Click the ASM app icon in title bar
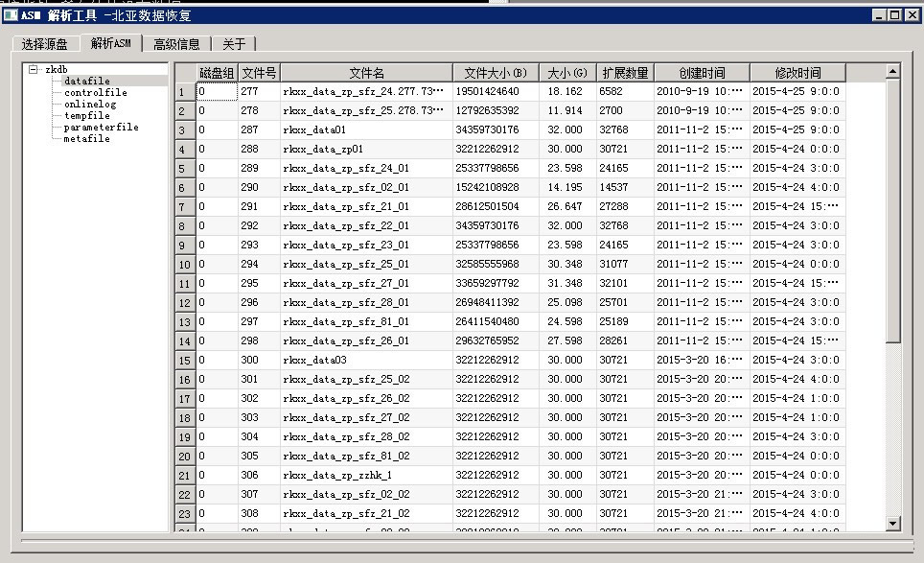Screen dimensions: 924x563 (11, 14)
